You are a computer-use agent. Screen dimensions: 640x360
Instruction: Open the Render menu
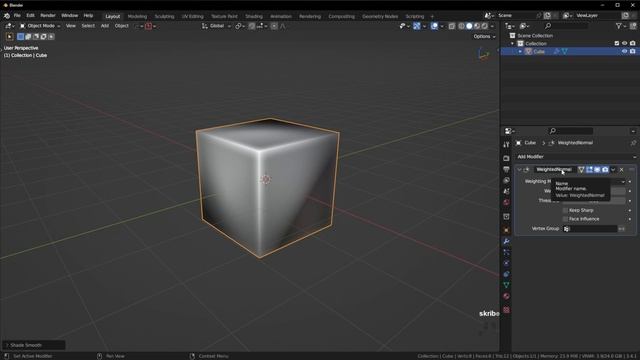pyautogui.click(x=48, y=16)
